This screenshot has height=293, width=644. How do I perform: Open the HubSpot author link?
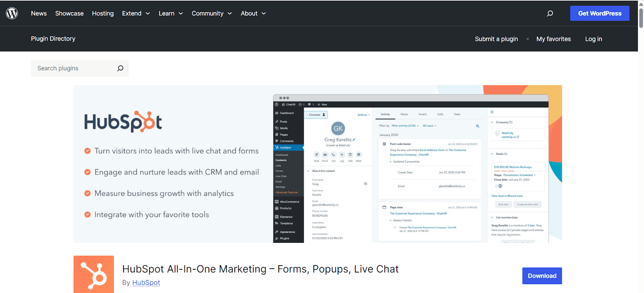pyautogui.click(x=146, y=283)
